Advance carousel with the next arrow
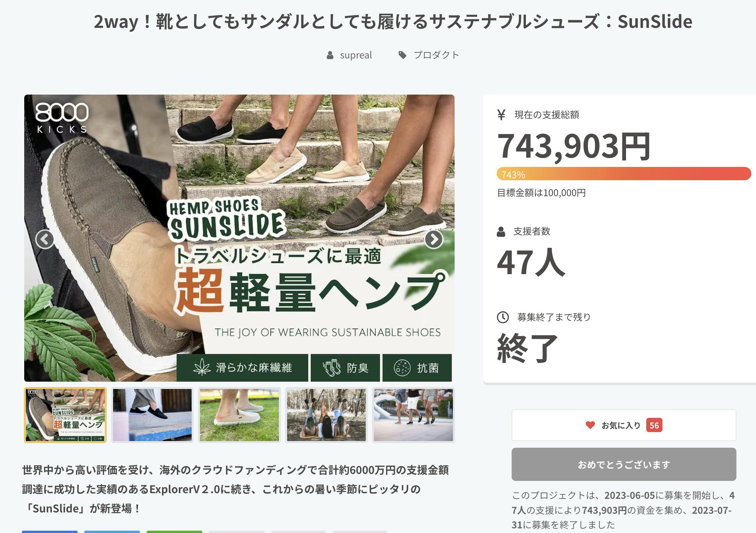 pyautogui.click(x=434, y=239)
